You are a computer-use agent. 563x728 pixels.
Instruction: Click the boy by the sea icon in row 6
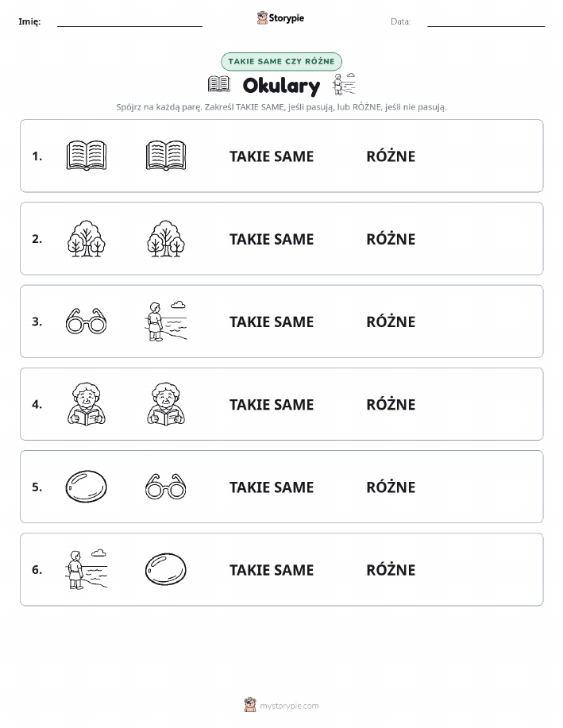click(x=87, y=569)
